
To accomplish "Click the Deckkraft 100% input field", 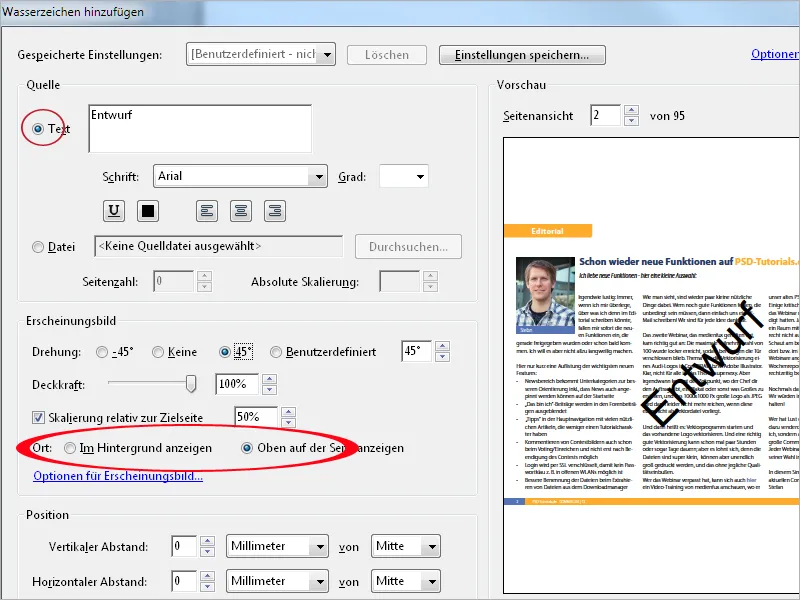I will tap(237, 384).
